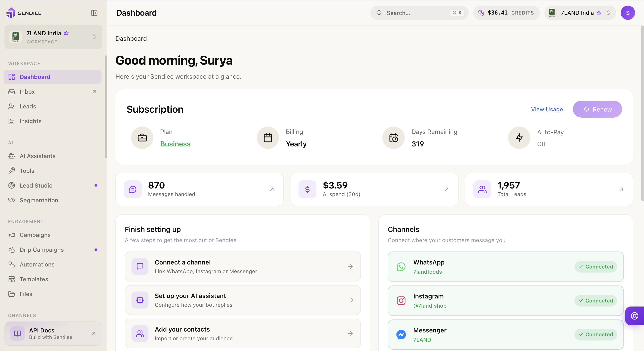Open Templates in sidebar
The width and height of the screenshot is (644, 351).
click(x=53, y=279)
